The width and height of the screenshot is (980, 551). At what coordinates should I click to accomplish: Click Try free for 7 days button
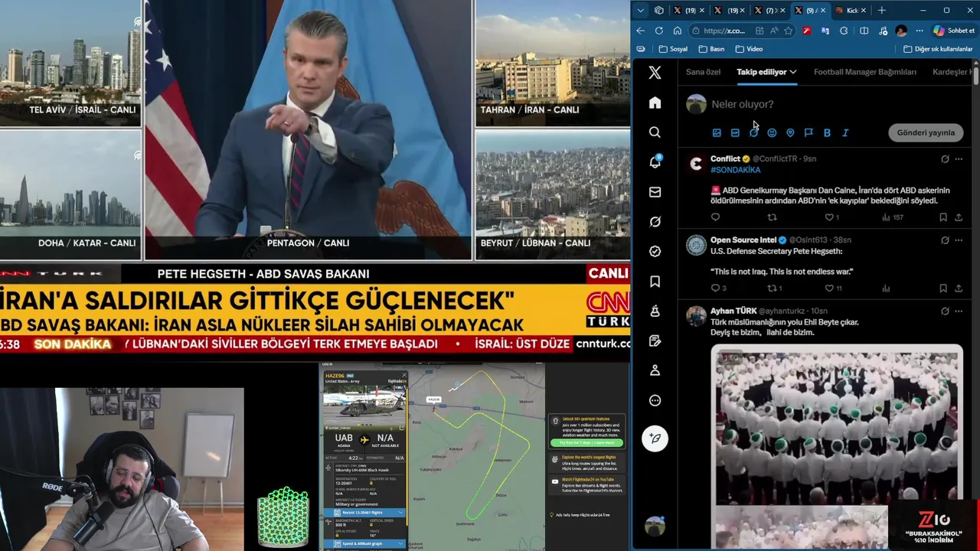tap(587, 442)
